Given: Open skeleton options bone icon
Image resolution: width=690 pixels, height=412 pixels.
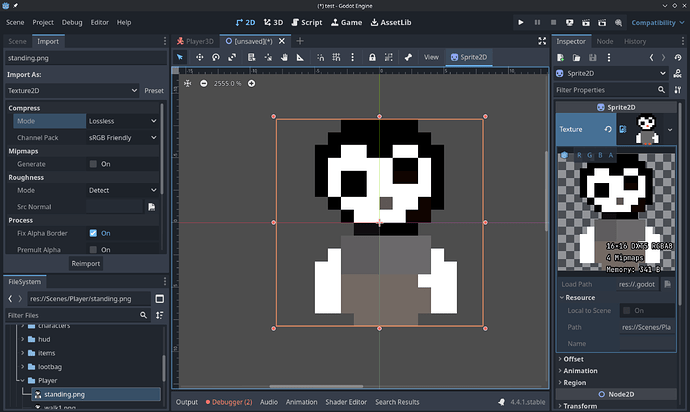Looking at the screenshot, I should coord(408,57).
